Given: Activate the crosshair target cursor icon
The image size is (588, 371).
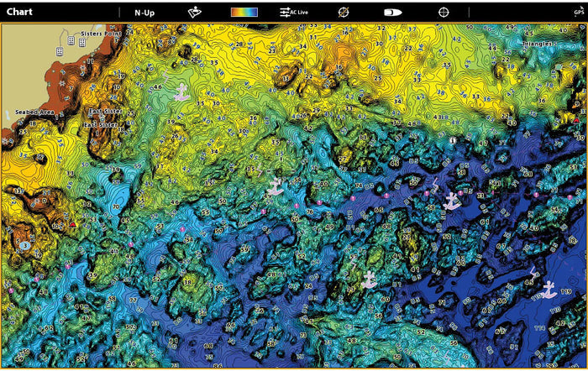Looking at the screenshot, I should click(444, 13).
